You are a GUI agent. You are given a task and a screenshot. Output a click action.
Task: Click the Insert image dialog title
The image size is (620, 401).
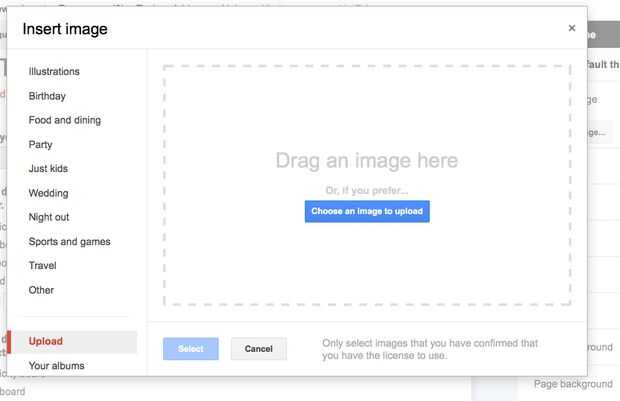coord(65,30)
